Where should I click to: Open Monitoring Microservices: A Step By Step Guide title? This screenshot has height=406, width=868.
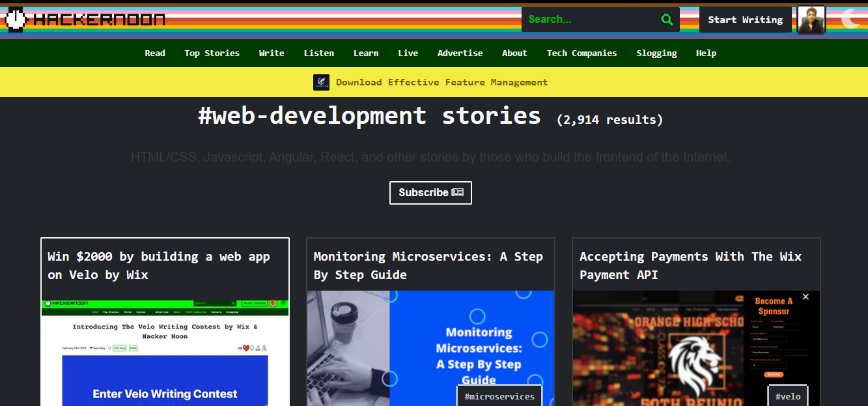428,266
